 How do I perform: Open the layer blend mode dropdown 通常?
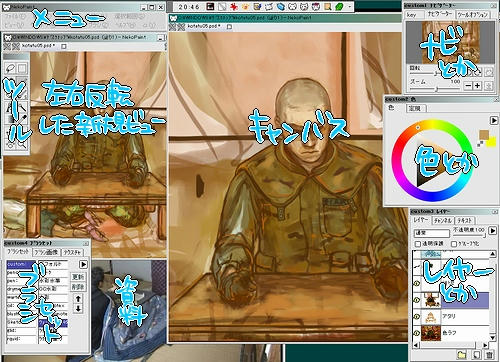pos(431,233)
